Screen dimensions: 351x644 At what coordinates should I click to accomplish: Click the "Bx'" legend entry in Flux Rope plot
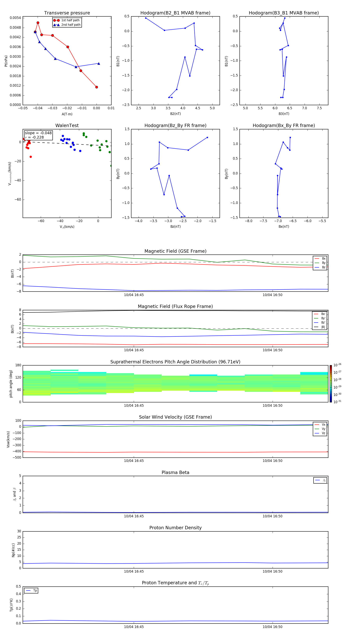click(x=320, y=314)
